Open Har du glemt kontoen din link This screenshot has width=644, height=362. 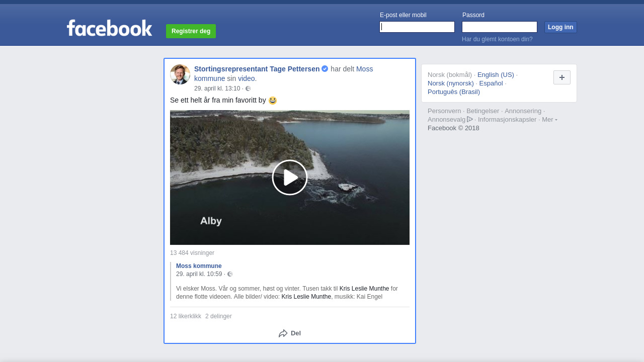point(497,39)
